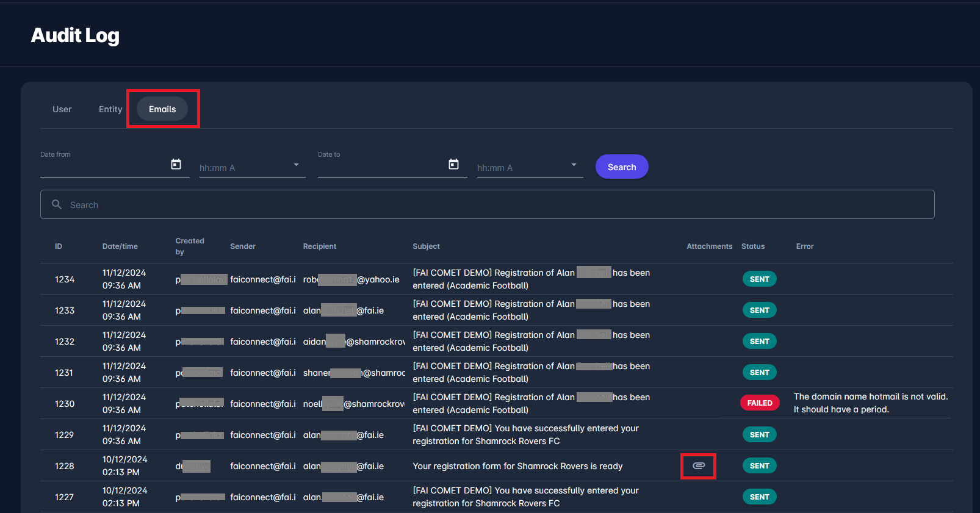Focus the Date to input field
Viewport: 980px width, 513px height.
click(x=381, y=167)
